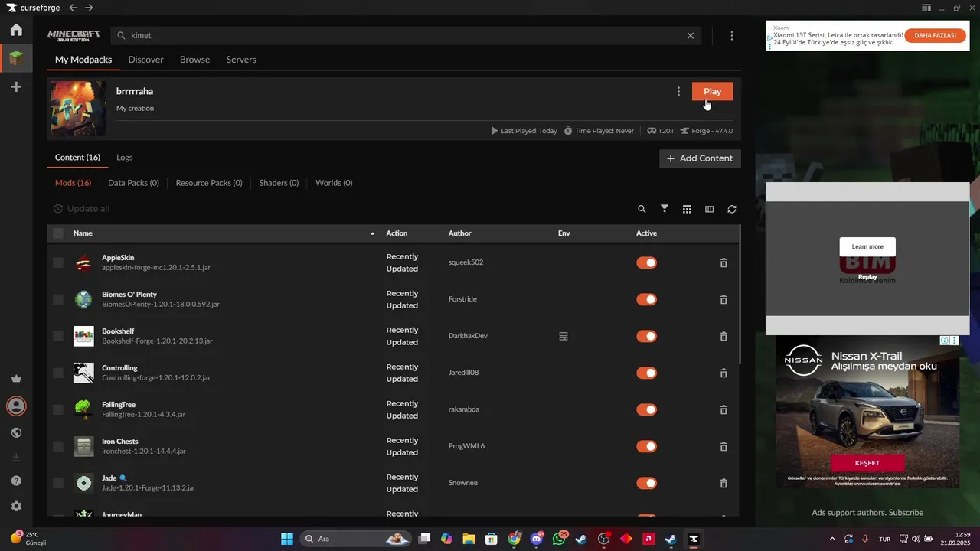Image resolution: width=980 pixels, height=551 pixels.
Task: Play the brrrrraha modpack
Action: [712, 91]
